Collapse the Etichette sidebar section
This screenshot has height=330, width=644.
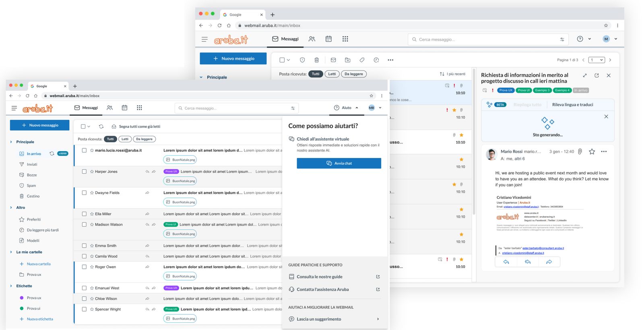coord(11,286)
